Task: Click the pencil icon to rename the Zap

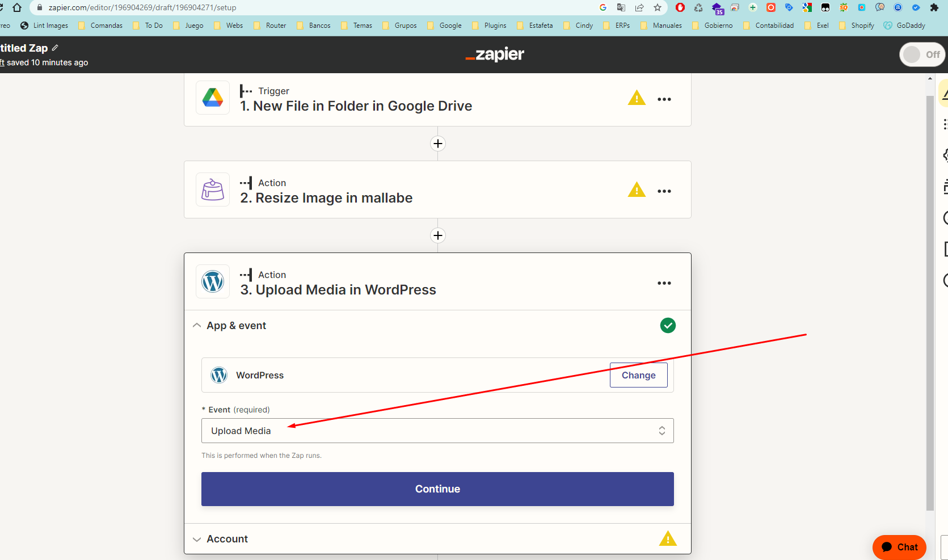Action: coord(55,48)
